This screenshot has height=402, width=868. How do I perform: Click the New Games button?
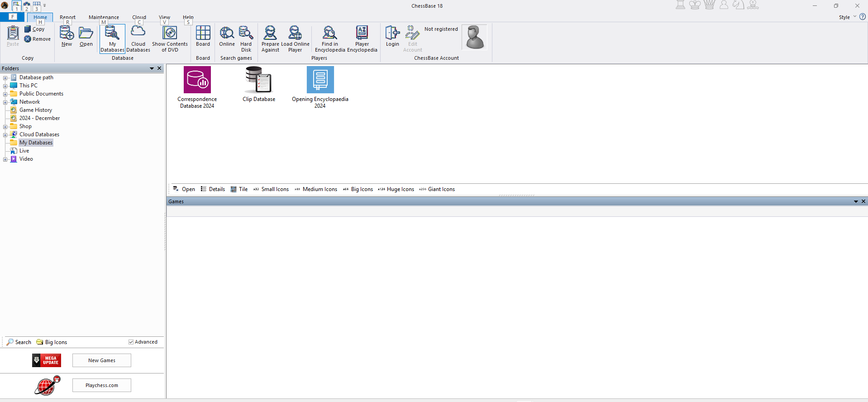click(102, 360)
